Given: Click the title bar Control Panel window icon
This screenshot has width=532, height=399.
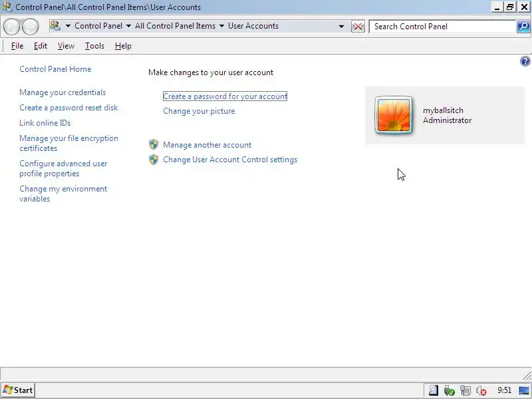Looking at the screenshot, I should point(7,7).
